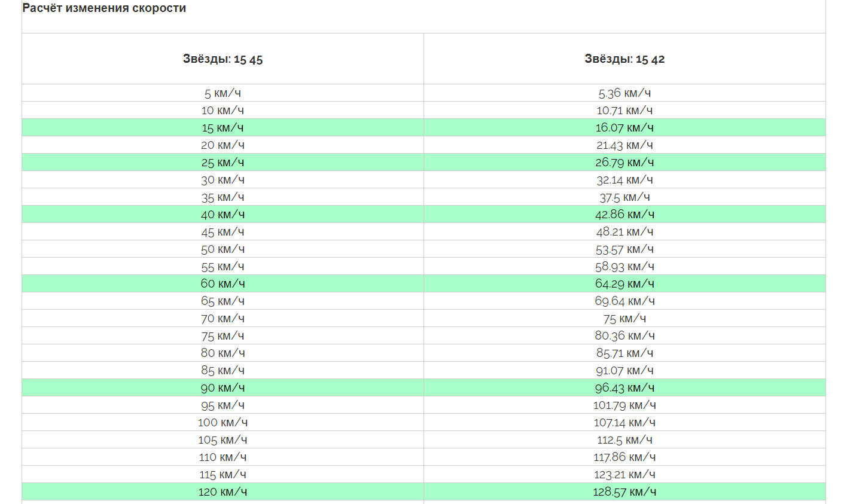The width and height of the screenshot is (847, 504).
Task: Click the 128.57 км/ч value
Action: tap(624, 492)
